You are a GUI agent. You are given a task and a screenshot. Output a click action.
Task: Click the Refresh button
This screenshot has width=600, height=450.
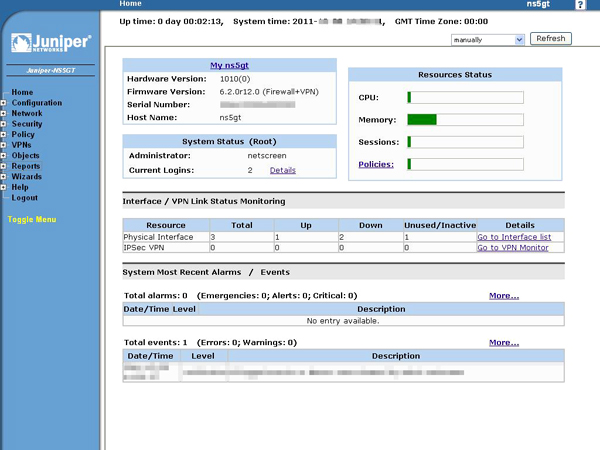click(551, 39)
